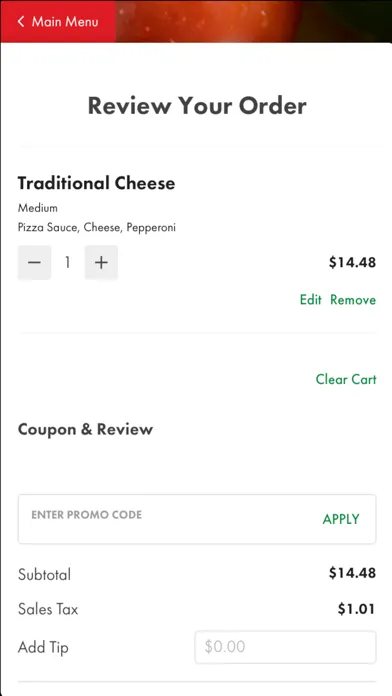Viewport: 392px width, 696px height.
Task: Click the Add Tip label
Action: (x=43, y=647)
